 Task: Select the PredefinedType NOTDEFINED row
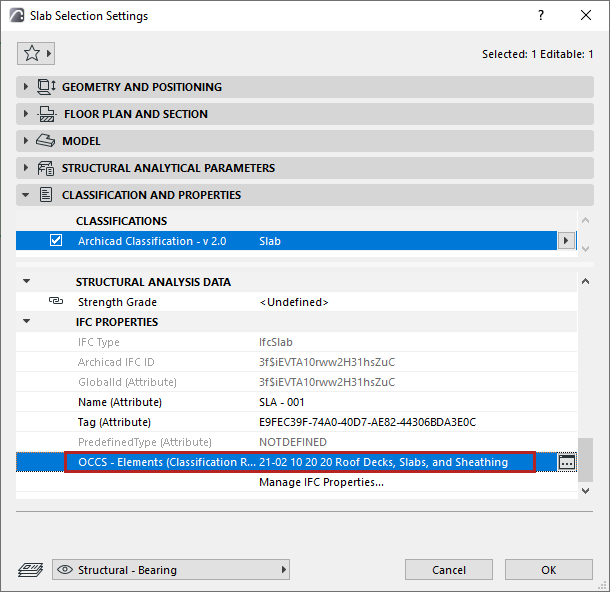pos(296,442)
